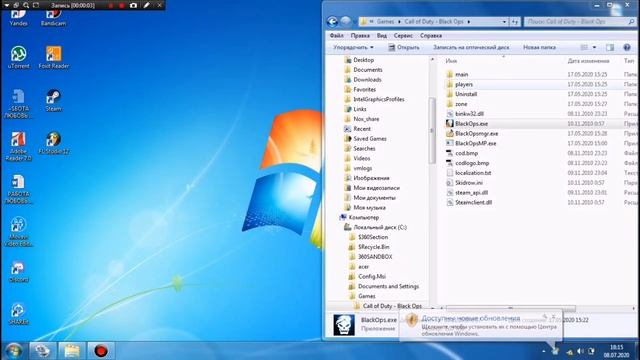Viewport: 640px width, 360px height.
Task: Take a screenshot with the camera icon
Action: point(133,5)
